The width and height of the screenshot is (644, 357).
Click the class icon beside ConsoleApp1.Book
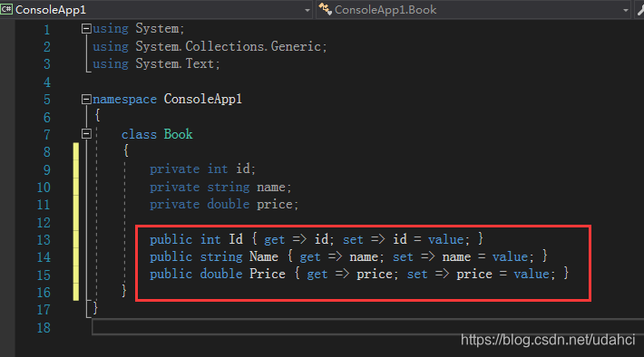[326, 9]
